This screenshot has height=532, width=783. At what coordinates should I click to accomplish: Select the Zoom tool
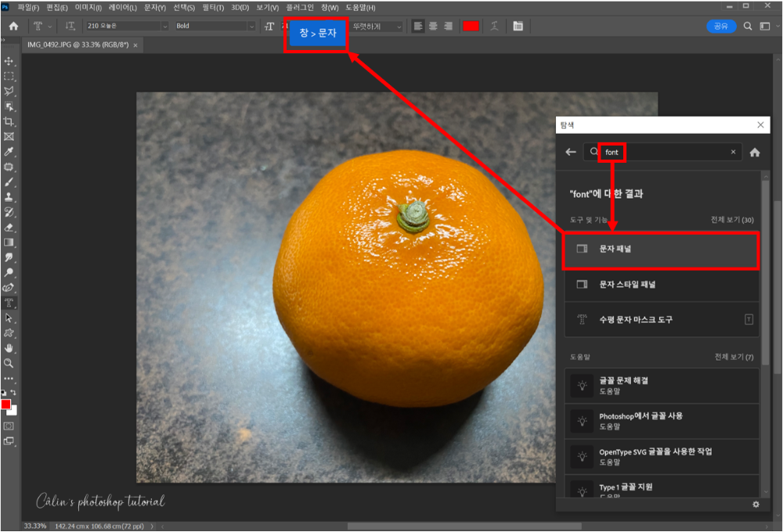point(9,363)
